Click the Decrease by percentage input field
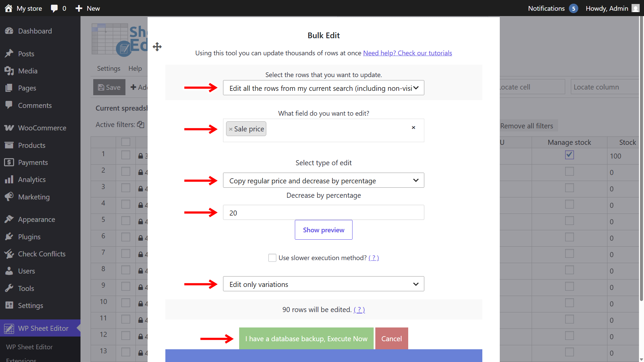644x362 pixels. (323, 213)
